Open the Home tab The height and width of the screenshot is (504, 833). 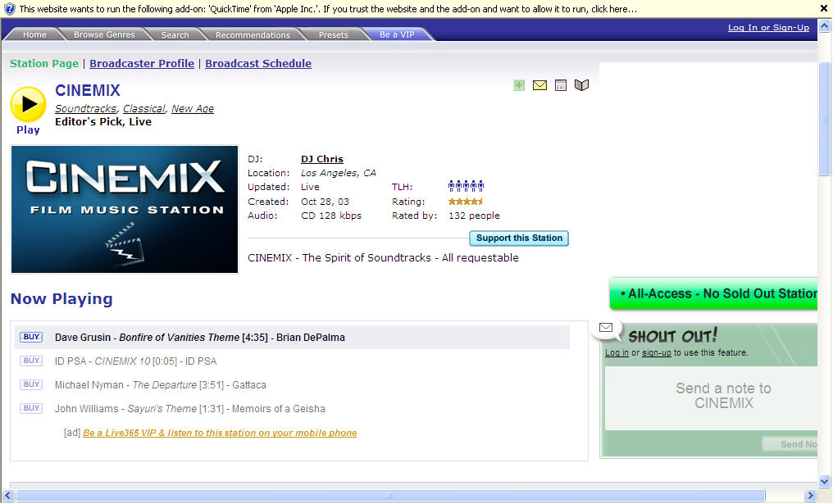click(x=34, y=34)
